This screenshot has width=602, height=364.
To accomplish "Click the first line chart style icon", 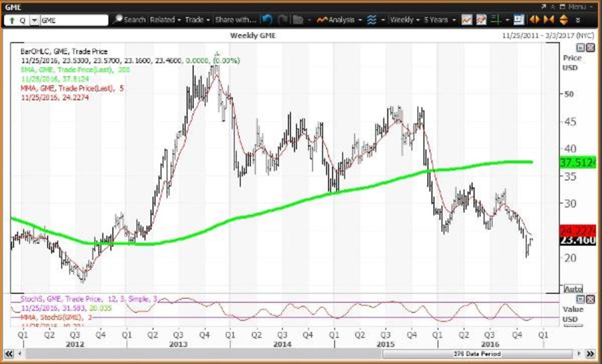I will coord(467,20).
